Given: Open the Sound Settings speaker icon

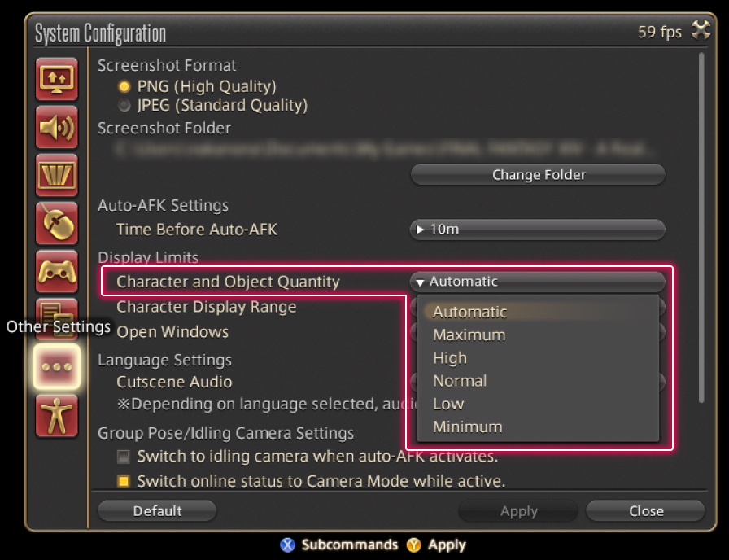Looking at the screenshot, I should pos(56,127).
